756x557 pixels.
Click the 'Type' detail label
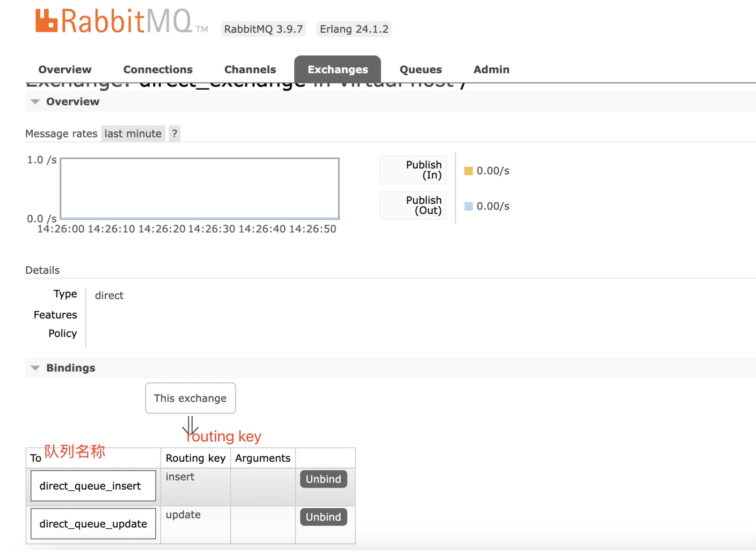[65, 294]
